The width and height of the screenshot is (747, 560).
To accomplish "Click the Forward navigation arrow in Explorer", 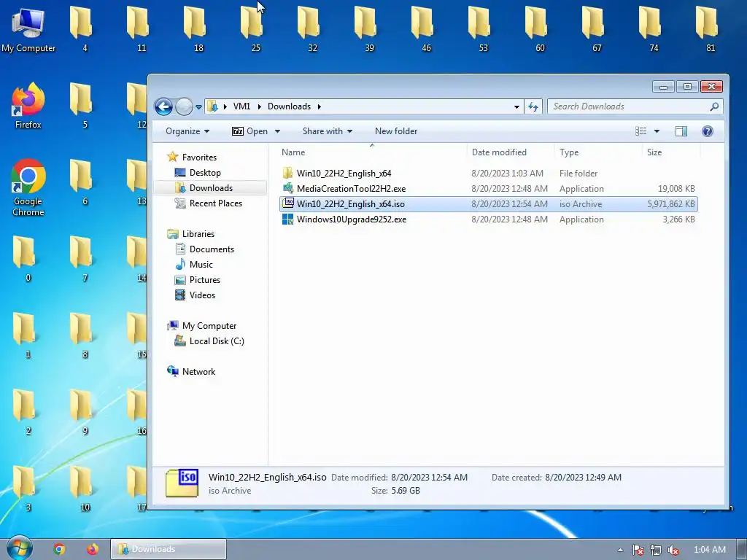I will tap(184, 106).
